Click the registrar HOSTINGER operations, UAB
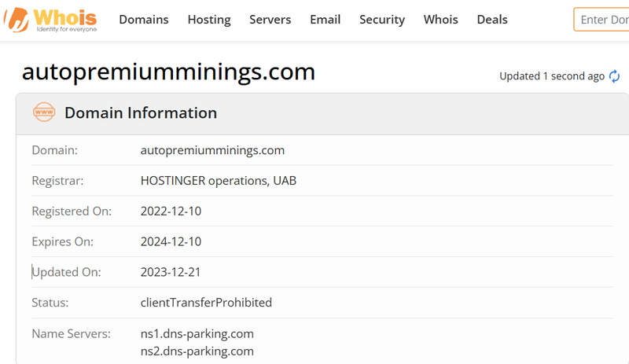The width and height of the screenshot is (629, 364). click(x=219, y=181)
